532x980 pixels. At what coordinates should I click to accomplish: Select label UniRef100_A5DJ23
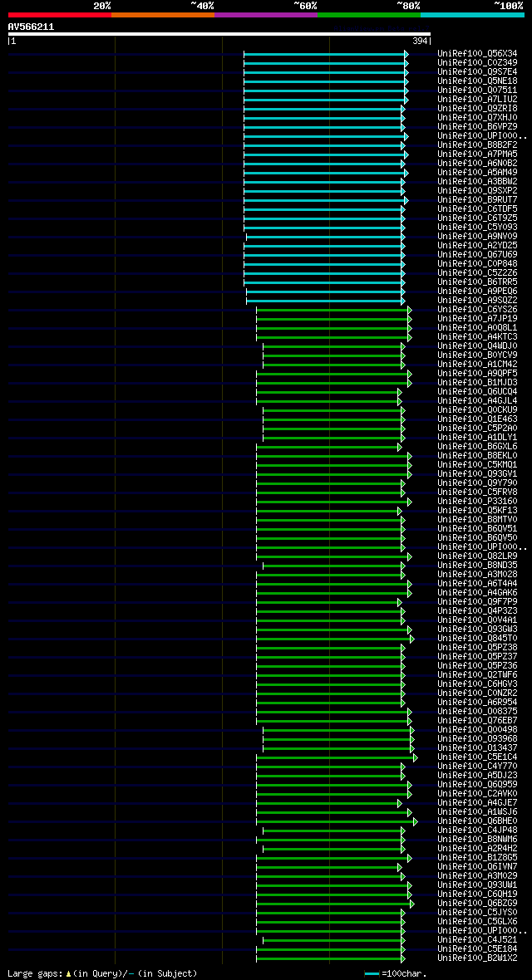pyautogui.click(x=477, y=776)
